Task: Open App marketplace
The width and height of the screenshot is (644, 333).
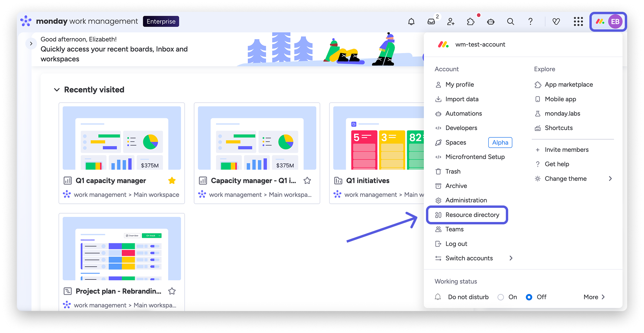Action: tap(569, 85)
